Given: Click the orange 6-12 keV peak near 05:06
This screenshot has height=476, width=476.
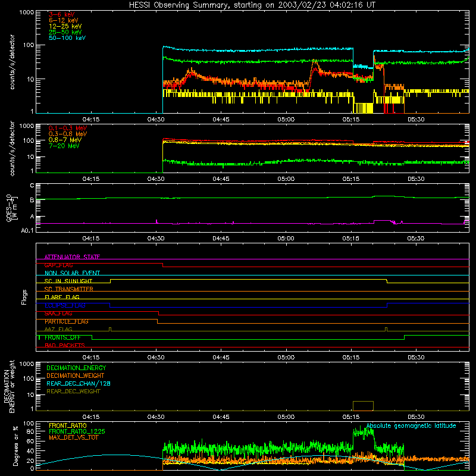Looking at the screenshot, I should pos(315,62).
